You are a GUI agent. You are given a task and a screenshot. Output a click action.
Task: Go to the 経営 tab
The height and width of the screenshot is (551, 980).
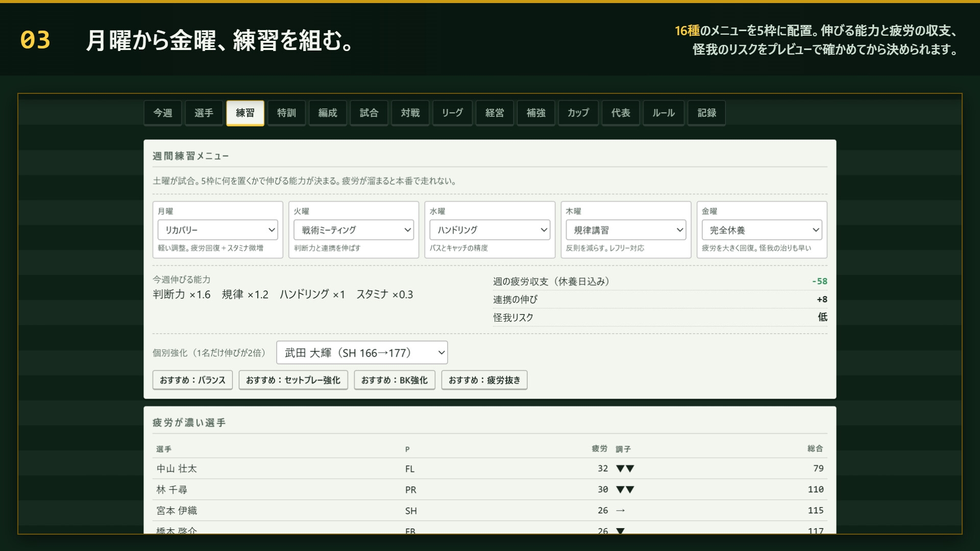click(495, 113)
